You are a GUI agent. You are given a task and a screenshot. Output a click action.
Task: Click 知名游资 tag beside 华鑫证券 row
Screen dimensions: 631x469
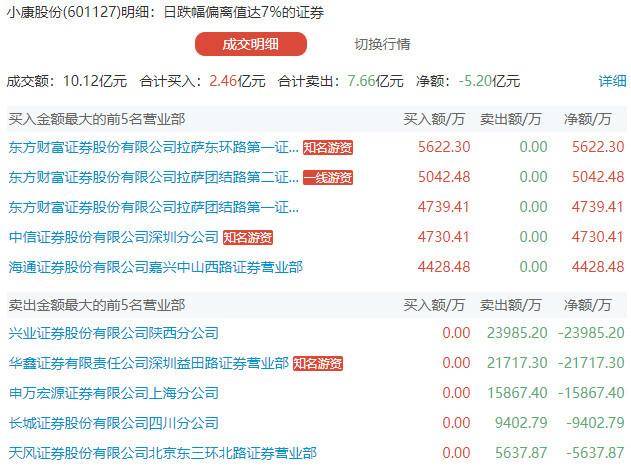click(x=318, y=363)
